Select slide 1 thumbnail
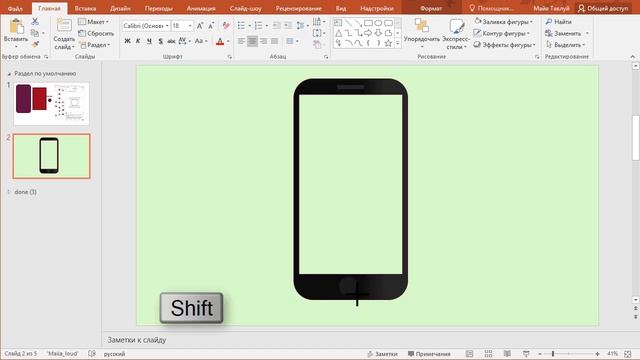640x360 pixels. pyautogui.click(x=51, y=104)
